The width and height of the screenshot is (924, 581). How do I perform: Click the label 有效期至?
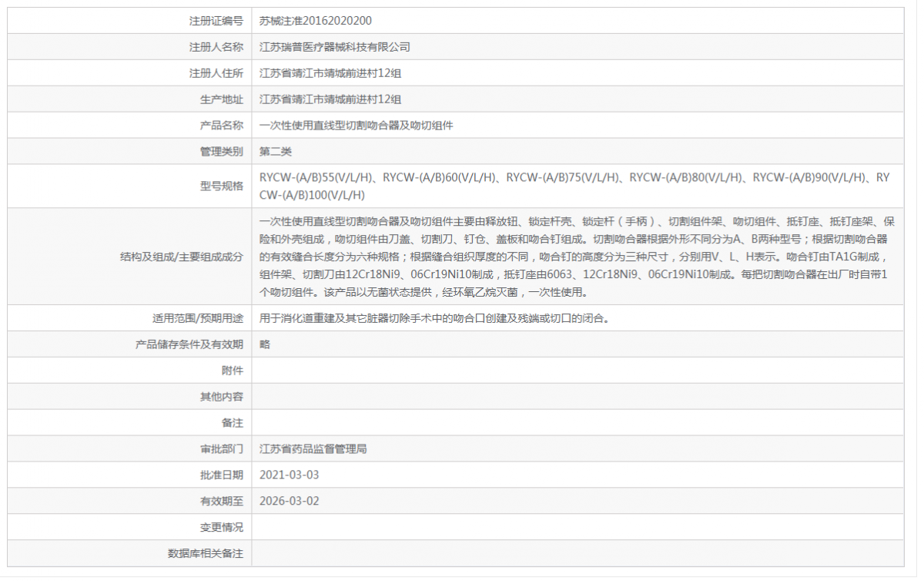coord(222,501)
